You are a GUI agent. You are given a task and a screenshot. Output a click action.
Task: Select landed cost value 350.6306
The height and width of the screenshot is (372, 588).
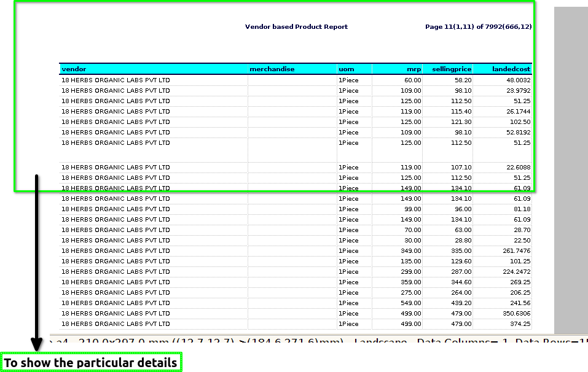tap(517, 314)
